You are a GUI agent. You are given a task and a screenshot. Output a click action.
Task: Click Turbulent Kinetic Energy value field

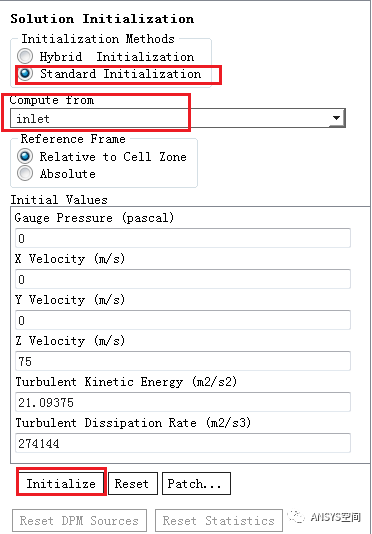click(x=183, y=402)
